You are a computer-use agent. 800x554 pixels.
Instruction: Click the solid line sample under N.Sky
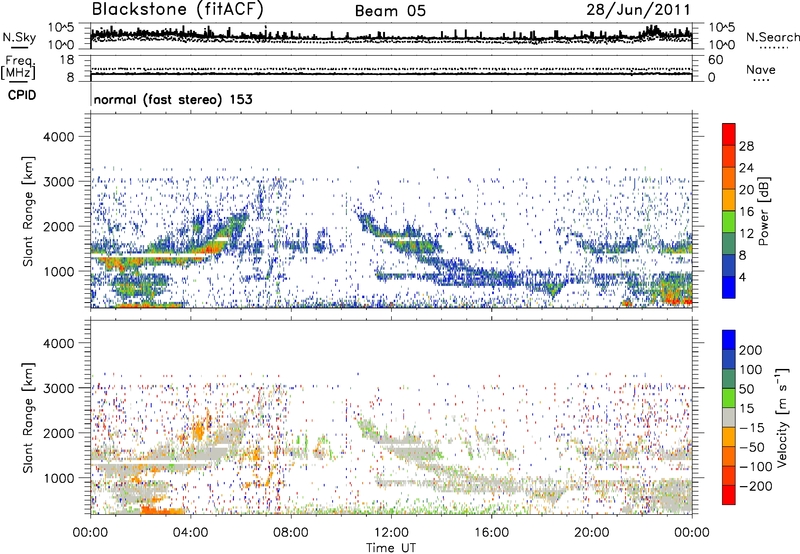(x=19, y=47)
